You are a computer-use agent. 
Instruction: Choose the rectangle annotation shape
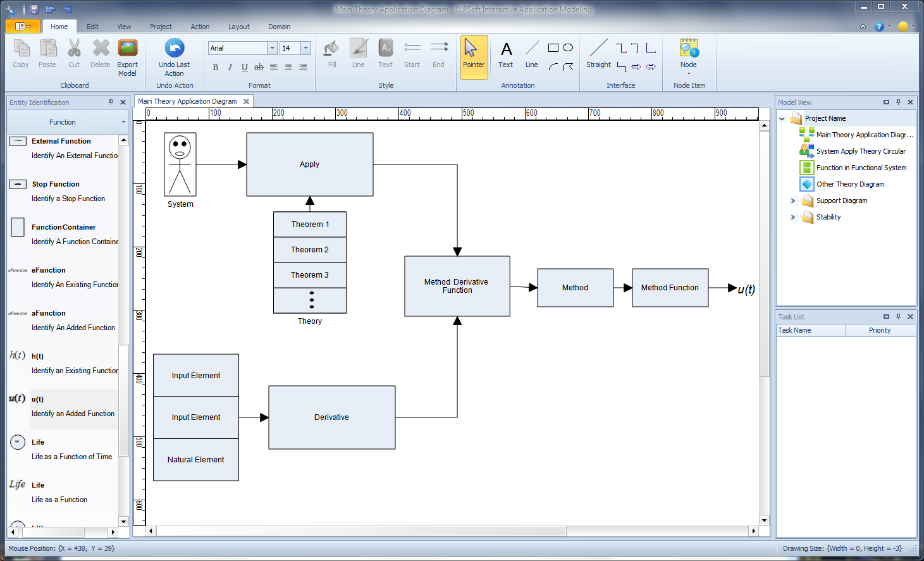point(553,48)
